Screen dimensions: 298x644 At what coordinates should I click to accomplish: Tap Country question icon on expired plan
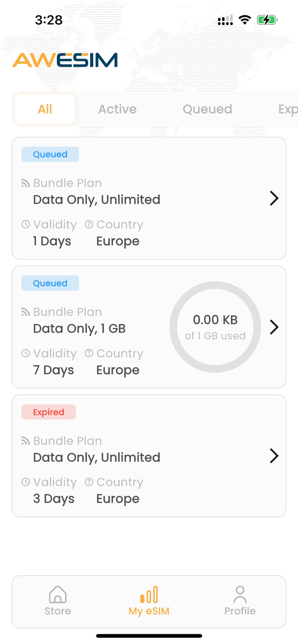coord(89,482)
